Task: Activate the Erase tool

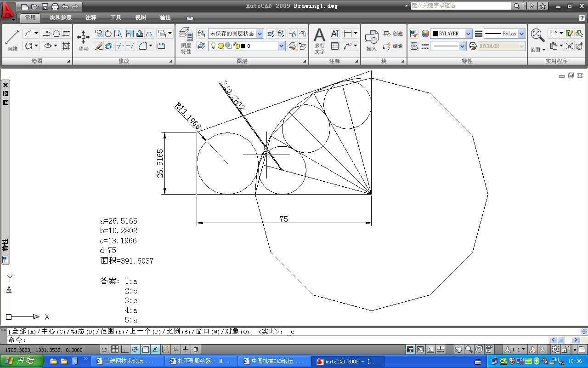Action: [x=99, y=46]
